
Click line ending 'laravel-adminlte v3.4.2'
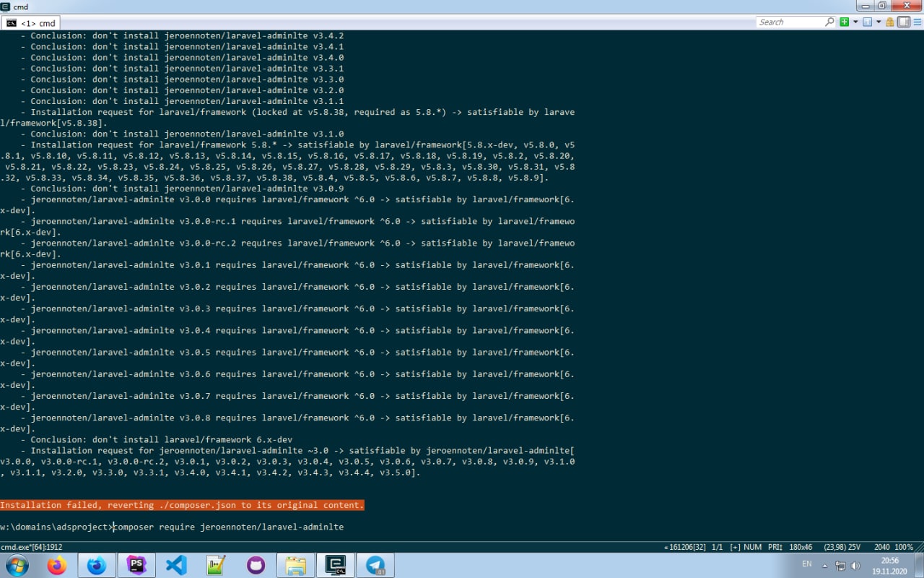(x=182, y=35)
